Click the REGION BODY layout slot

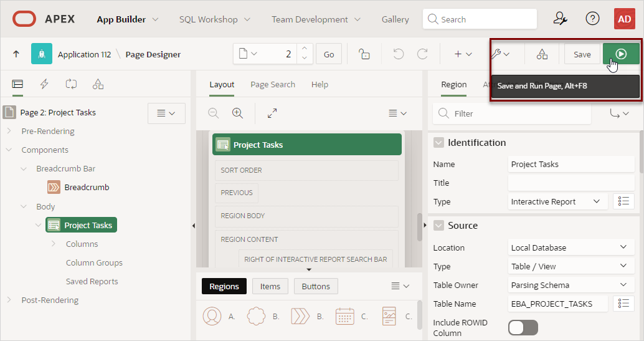click(x=306, y=216)
